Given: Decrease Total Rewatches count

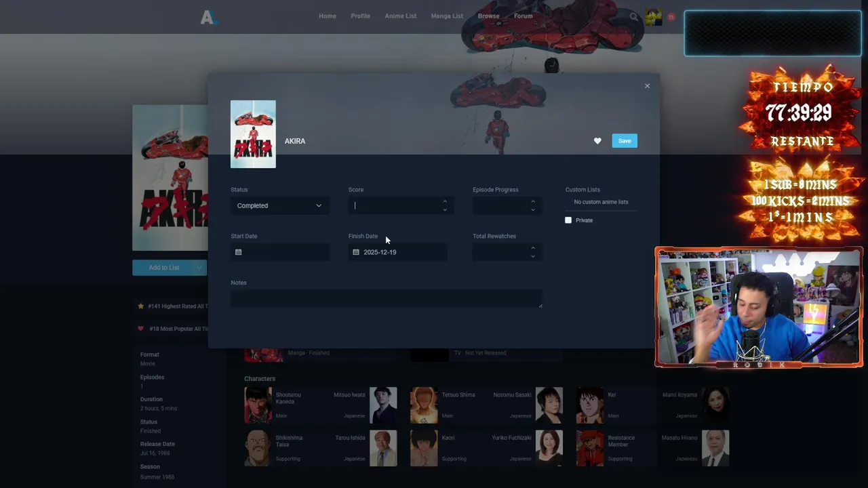Looking at the screenshot, I should click(533, 256).
